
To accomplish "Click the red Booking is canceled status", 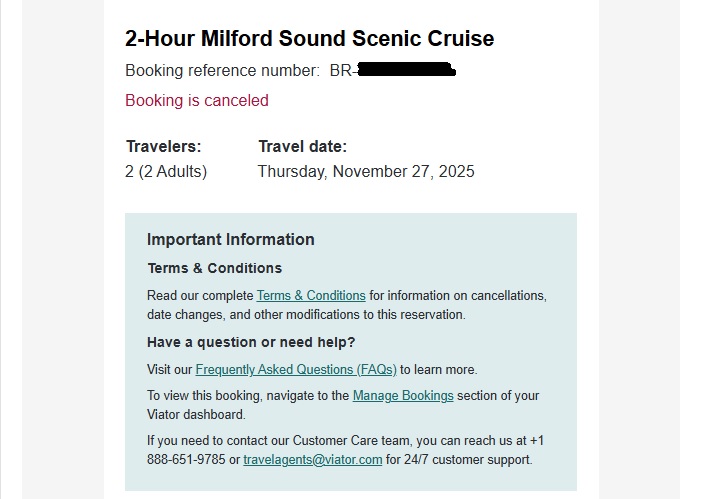I will [x=197, y=100].
